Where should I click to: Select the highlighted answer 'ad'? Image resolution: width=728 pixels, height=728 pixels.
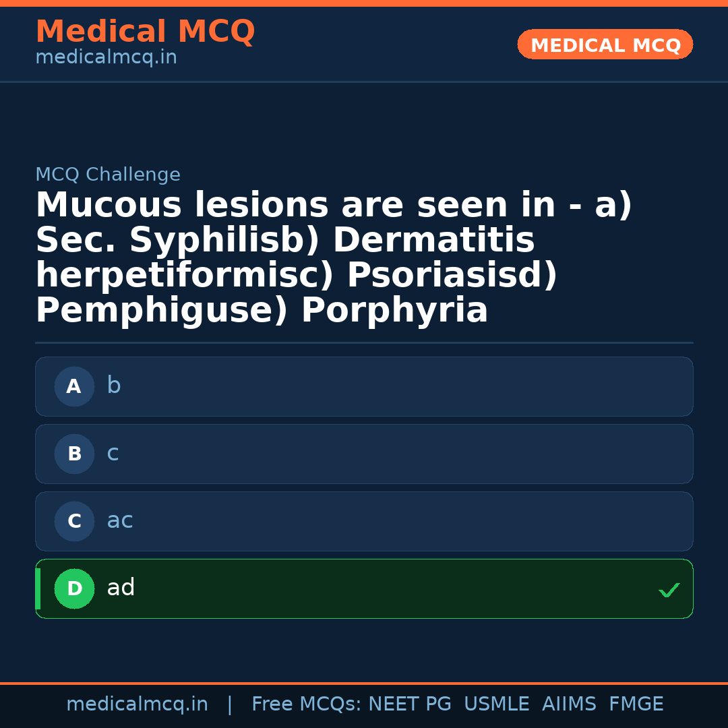coord(364,588)
